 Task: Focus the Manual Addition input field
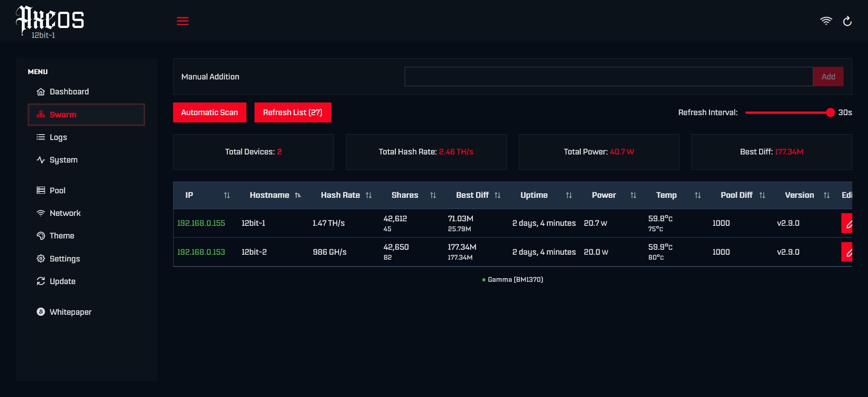point(609,77)
